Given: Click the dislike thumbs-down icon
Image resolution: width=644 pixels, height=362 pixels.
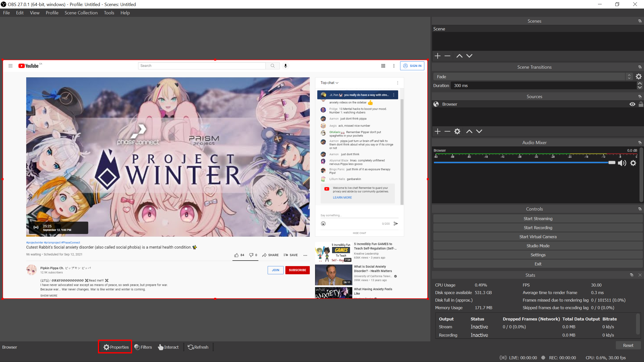Looking at the screenshot, I should (251, 255).
